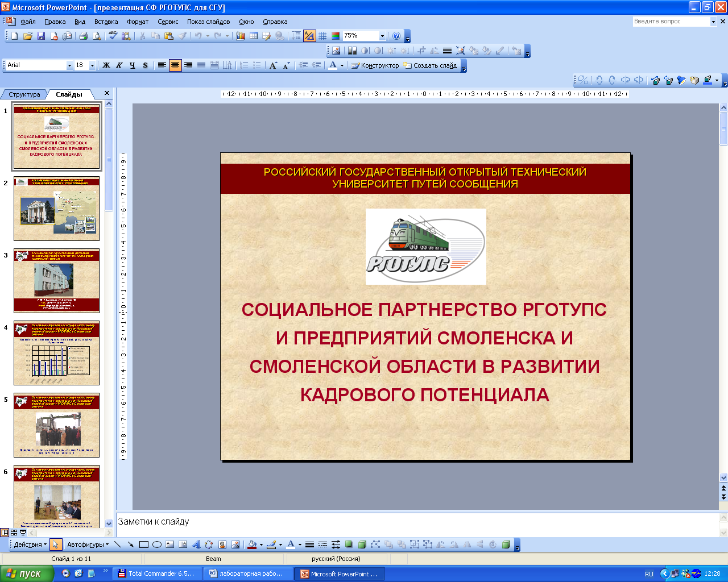The width and height of the screenshot is (728, 582).
Task: Open fill color dropdown arrow in drawing toolbar
Action: coord(261,544)
